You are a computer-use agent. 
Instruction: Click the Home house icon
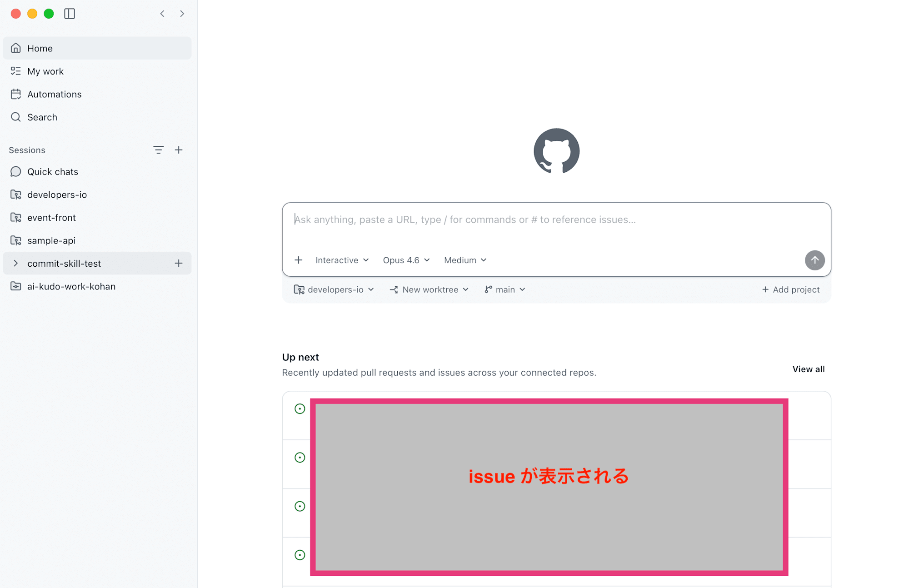(16, 48)
